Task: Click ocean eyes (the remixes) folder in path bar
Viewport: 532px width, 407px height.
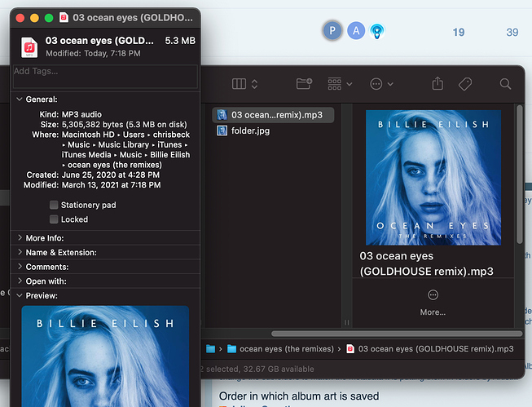Action: [x=280, y=349]
